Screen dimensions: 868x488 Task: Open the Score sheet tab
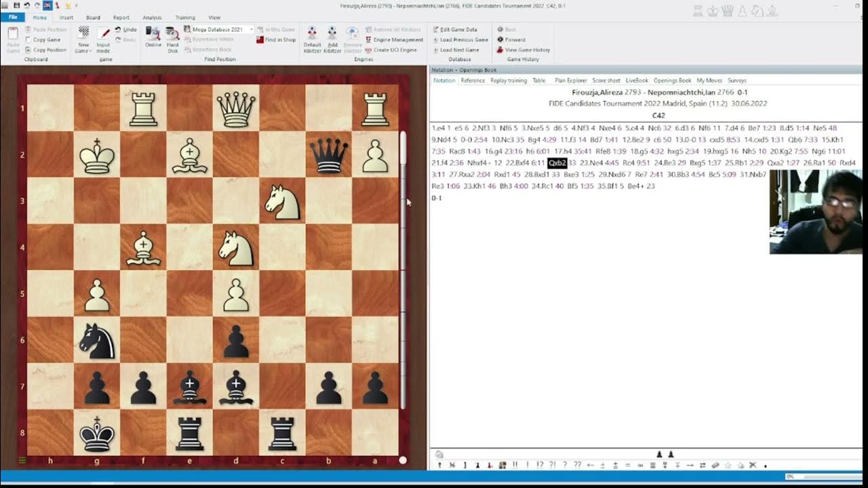tap(606, 81)
